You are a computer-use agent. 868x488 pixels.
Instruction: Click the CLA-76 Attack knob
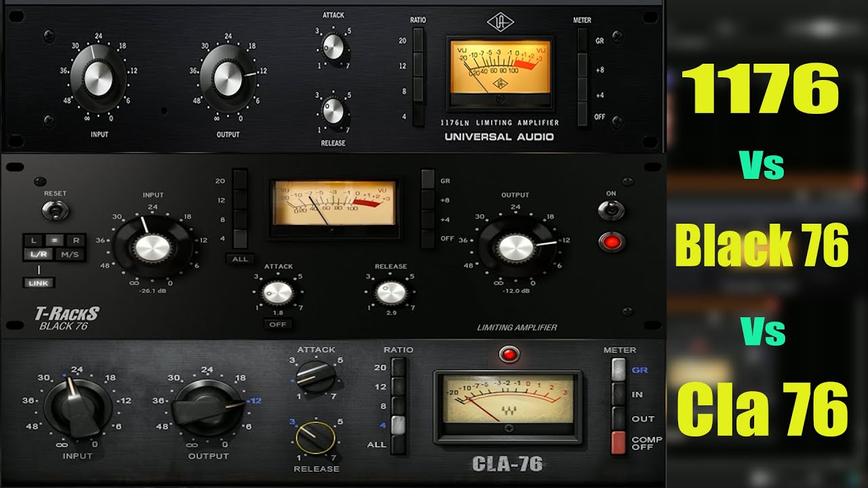click(315, 376)
